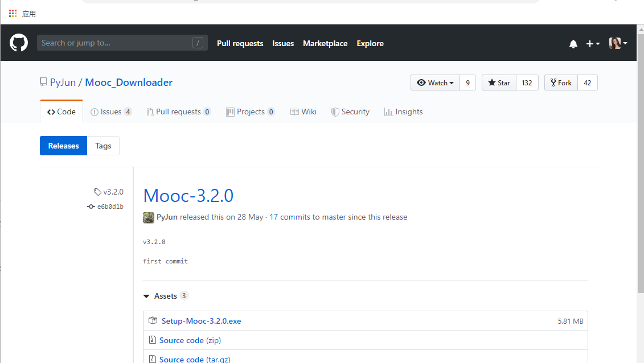
Task: Open Explore in top navigation
Action: pyautogui.click(x=370, y=43)
